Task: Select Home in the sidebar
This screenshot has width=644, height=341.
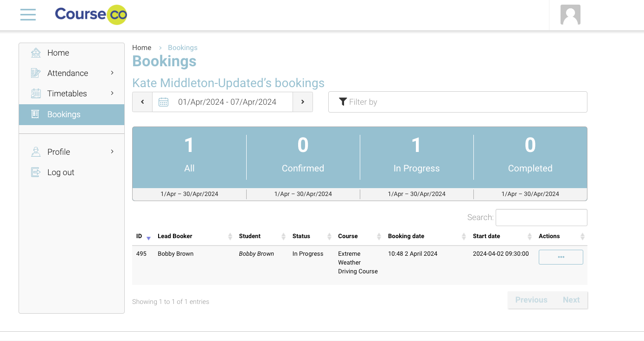Action: click(58, 53)
